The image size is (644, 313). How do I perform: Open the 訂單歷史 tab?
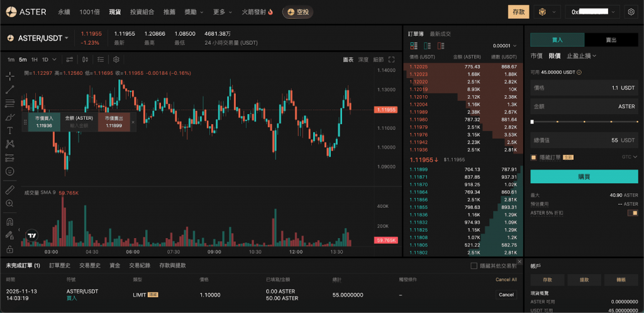(60, 266)
